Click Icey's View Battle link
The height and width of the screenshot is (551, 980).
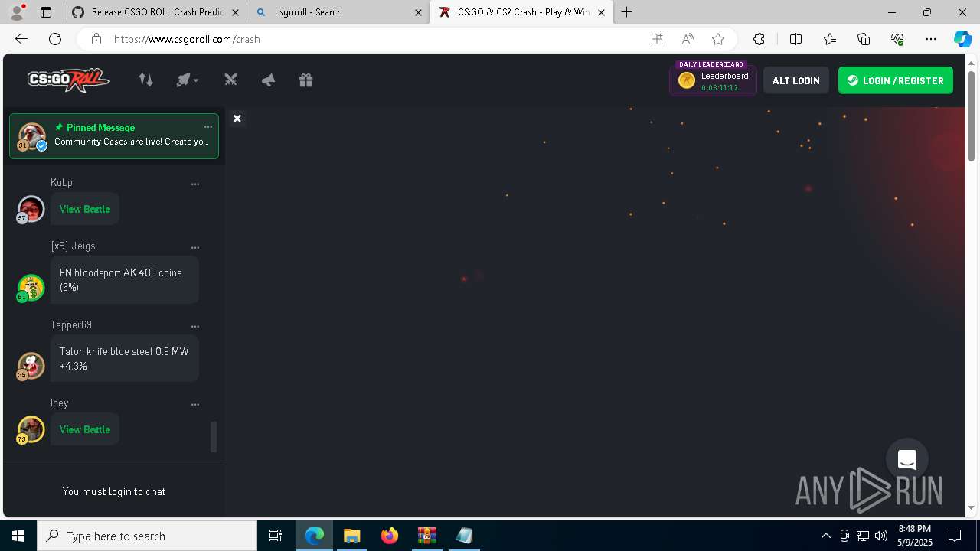(85, 429)
